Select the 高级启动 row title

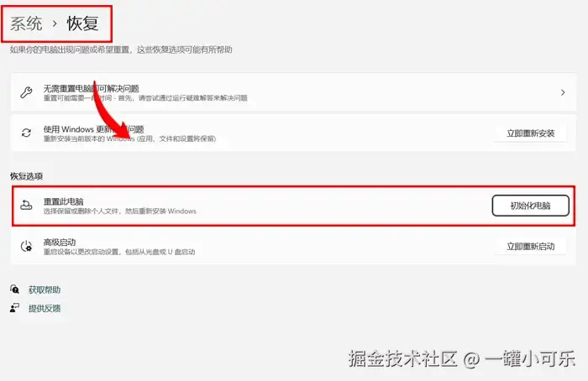point(60,243)
